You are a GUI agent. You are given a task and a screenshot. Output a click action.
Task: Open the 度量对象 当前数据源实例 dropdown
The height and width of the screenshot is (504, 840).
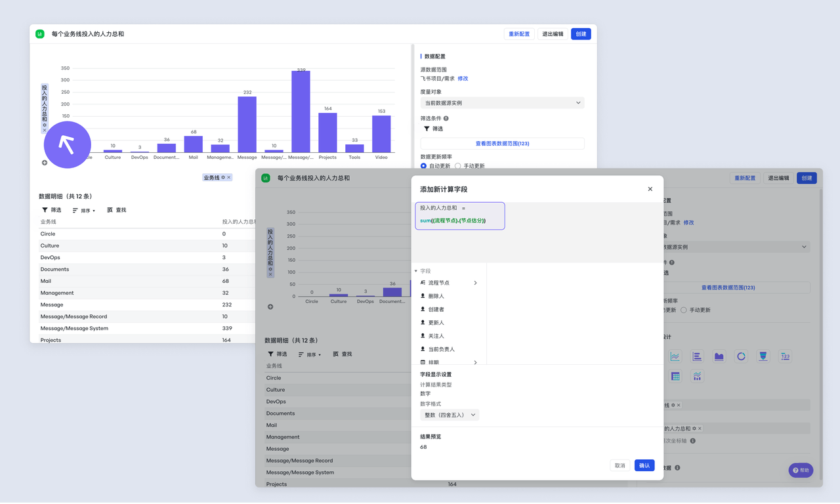coord(502,103)
